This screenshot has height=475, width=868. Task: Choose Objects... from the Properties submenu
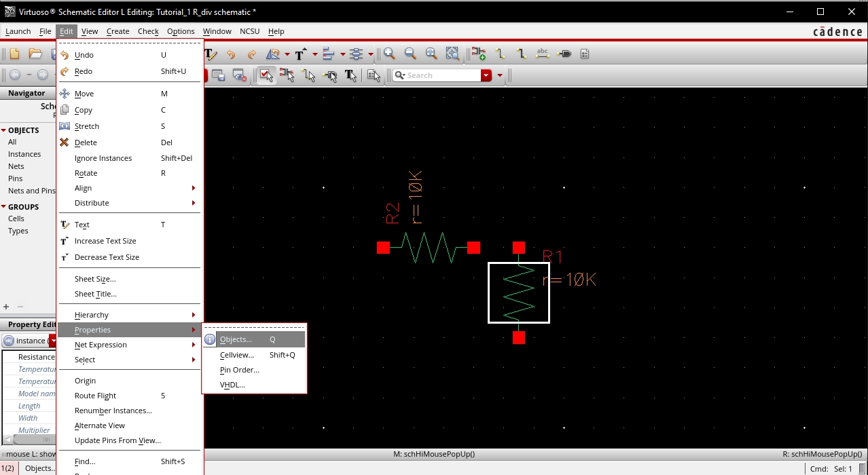(x=236, y=339)
